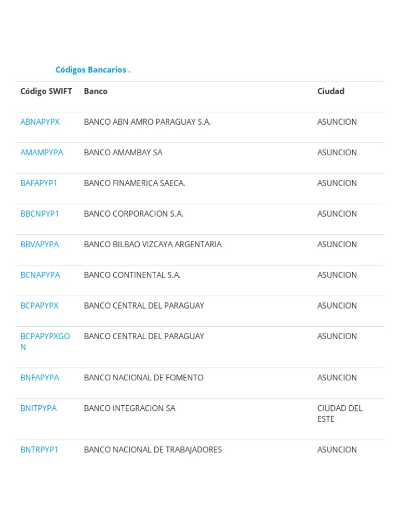Click the ABNAPYPX SWIFT code link
Image resolution: width=399 pixels, height=532 pixels.
pos(40,122)
